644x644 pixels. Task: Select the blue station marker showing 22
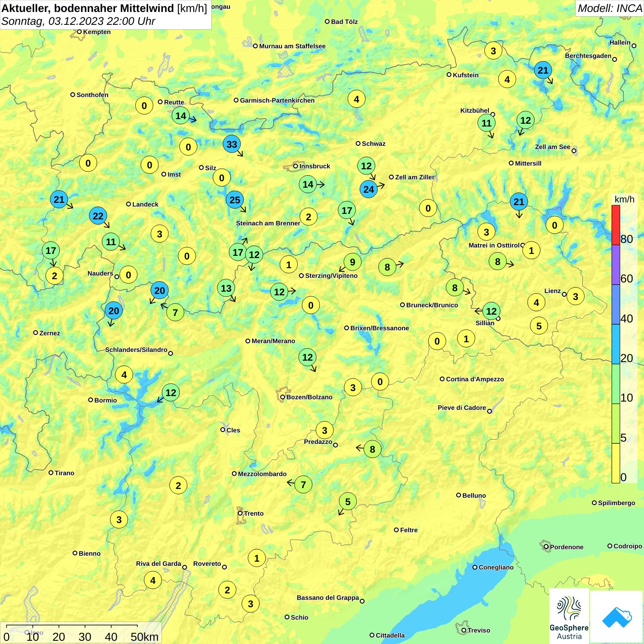(x=98, y=216)
